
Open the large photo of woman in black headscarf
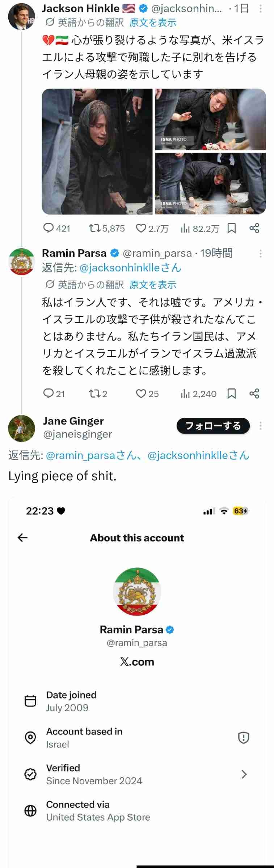(x=97, y=152)
